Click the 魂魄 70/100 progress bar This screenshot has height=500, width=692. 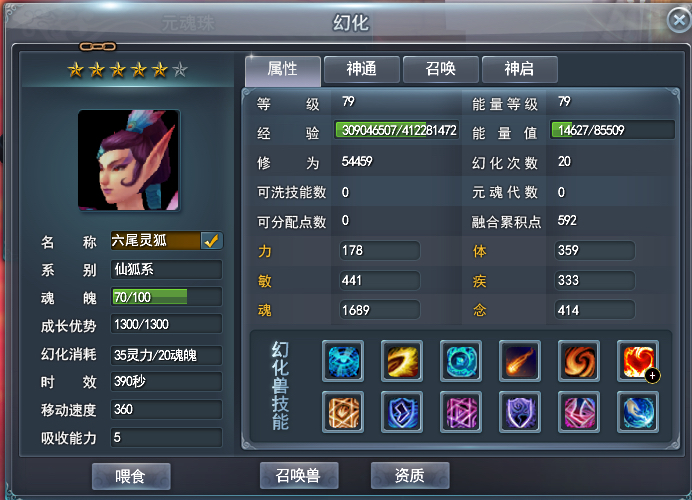click(x=166, y=297)
